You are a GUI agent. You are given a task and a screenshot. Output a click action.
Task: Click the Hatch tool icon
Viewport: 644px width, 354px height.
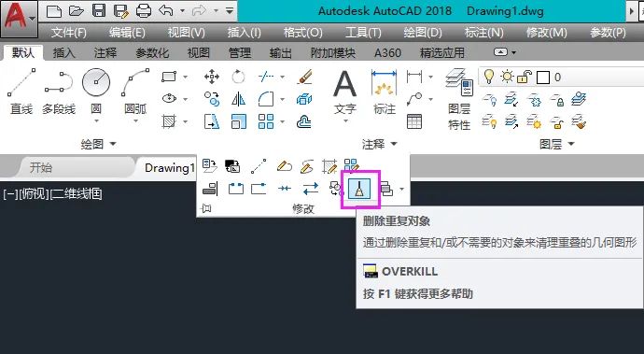click(169, 121)
